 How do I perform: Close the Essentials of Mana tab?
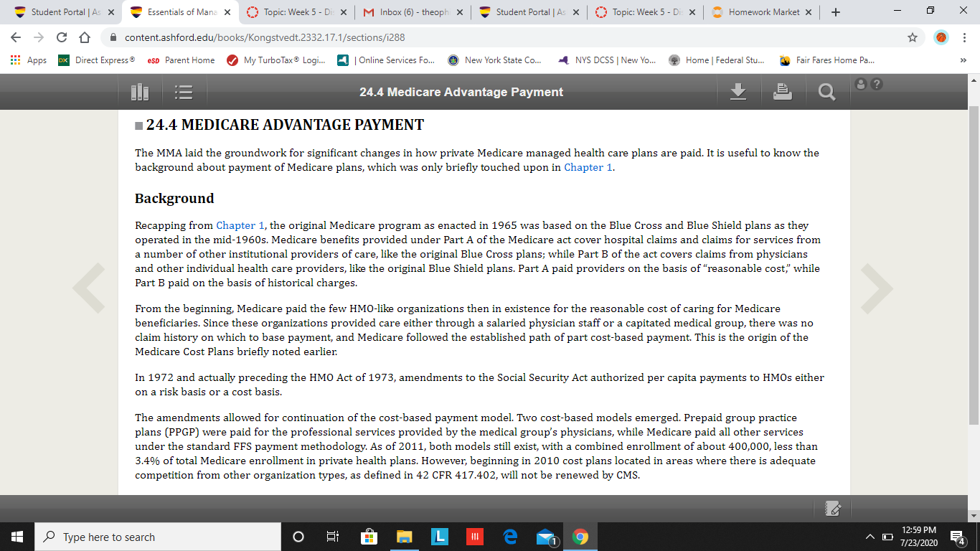(x=227, y=12)
